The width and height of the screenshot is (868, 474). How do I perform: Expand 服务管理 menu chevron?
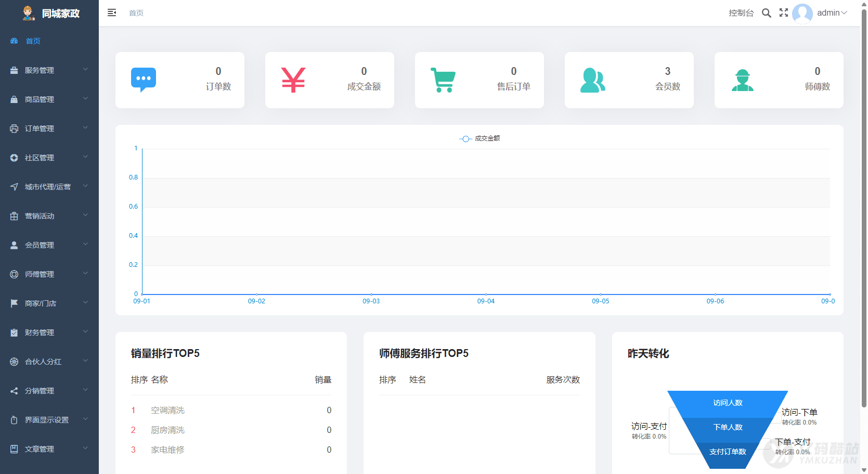pyautogui.click(x=85, y=70)
